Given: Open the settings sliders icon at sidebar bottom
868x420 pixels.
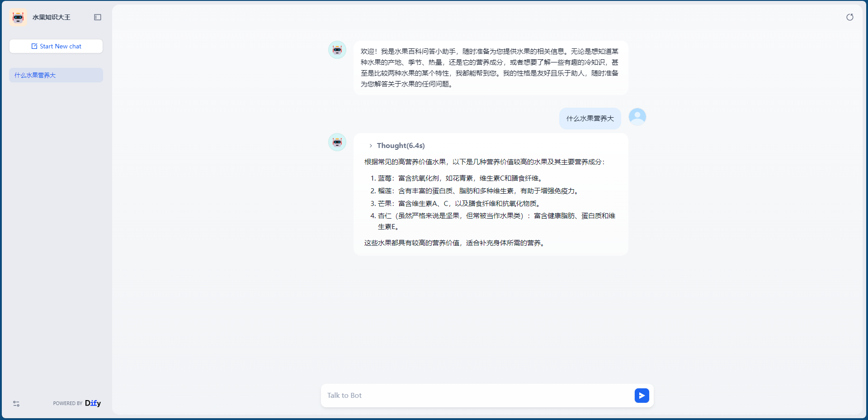Looking at the screenshot, I should [16, 404].
